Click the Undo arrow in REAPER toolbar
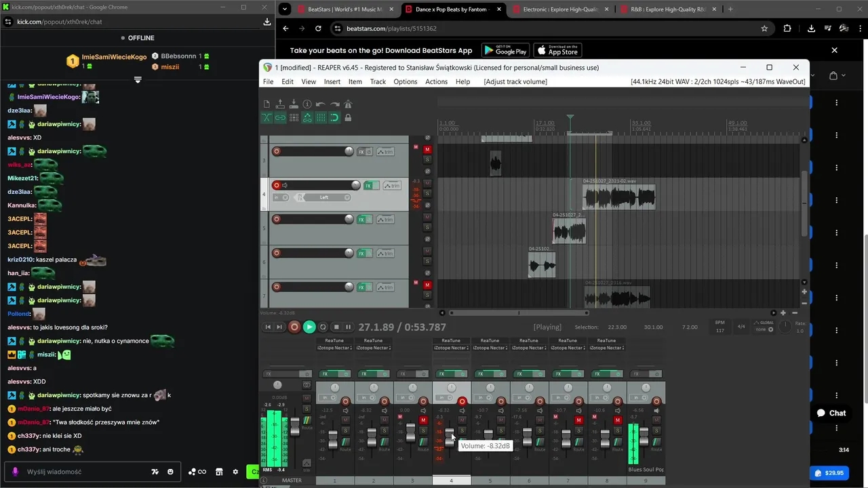 point(321,104)
